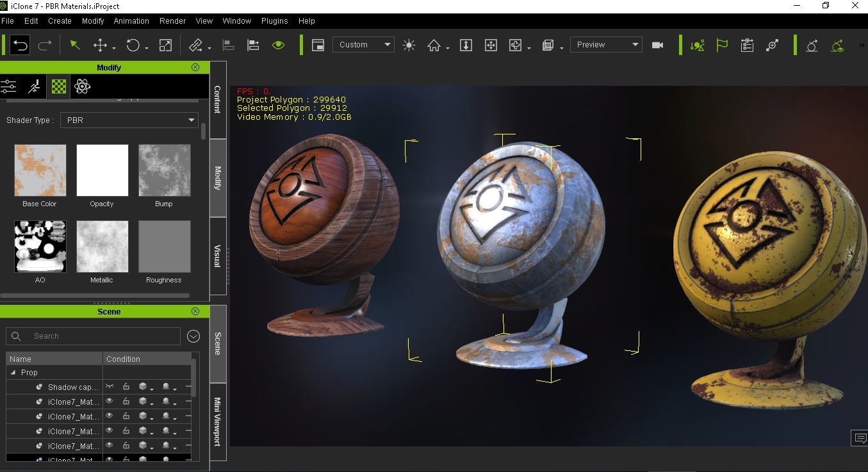Select the Metallic texture thumbnail
This screenshot has height=472, width=868.
102,247
